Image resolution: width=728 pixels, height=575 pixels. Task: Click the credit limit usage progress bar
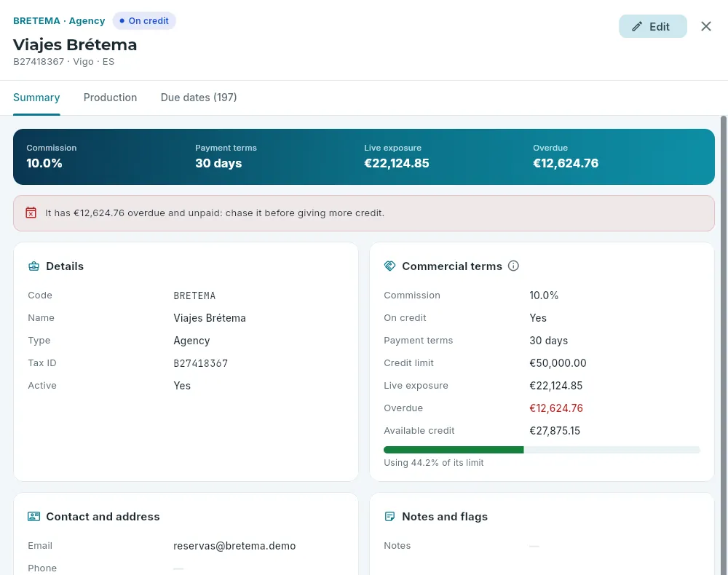[x=542, y=450]
